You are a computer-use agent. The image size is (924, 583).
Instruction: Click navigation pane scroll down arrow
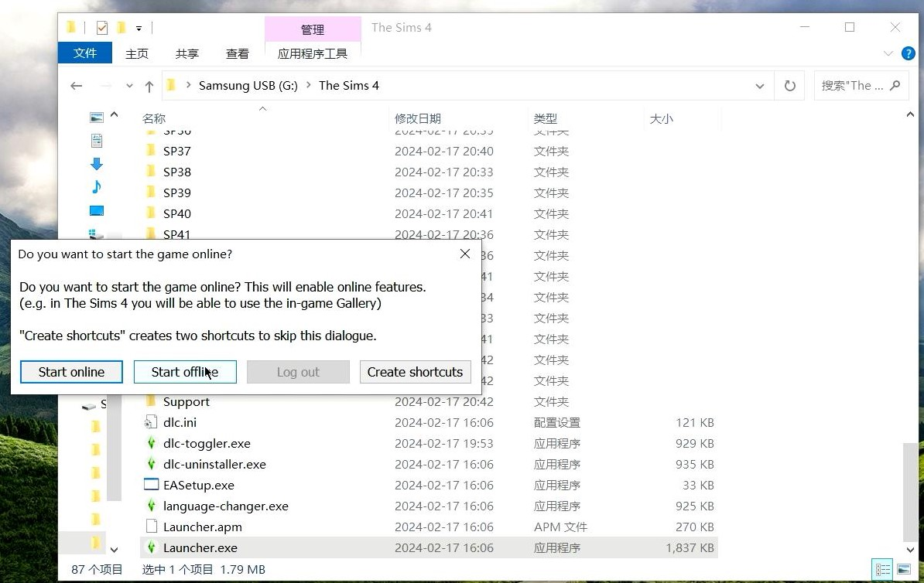[115, 550]
